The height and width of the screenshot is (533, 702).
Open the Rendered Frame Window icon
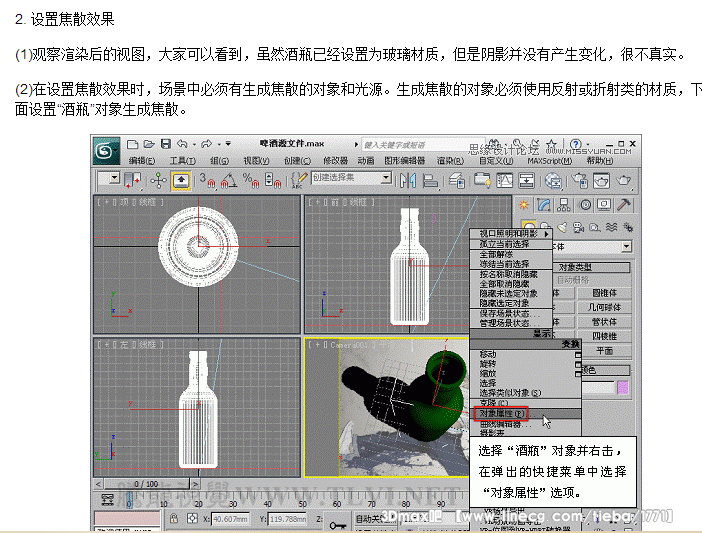[601, 181]
